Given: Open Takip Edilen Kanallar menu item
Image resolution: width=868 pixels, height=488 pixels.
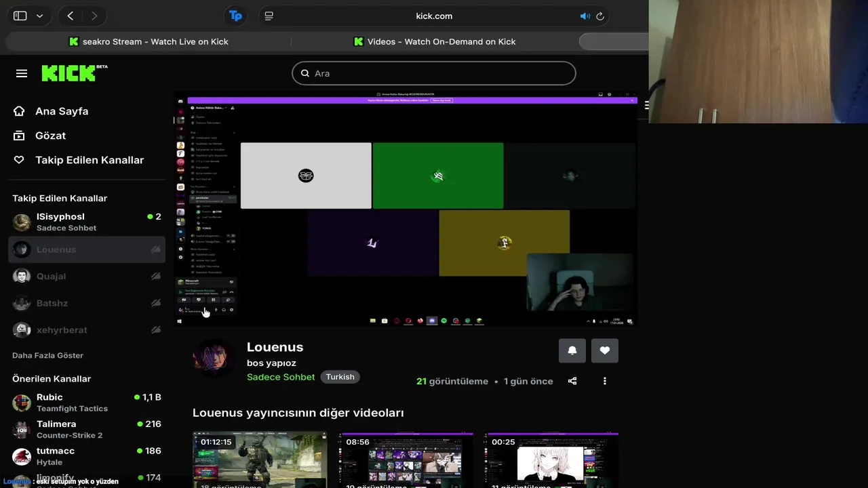Looking at the screenshot, I should coord(90,160).
